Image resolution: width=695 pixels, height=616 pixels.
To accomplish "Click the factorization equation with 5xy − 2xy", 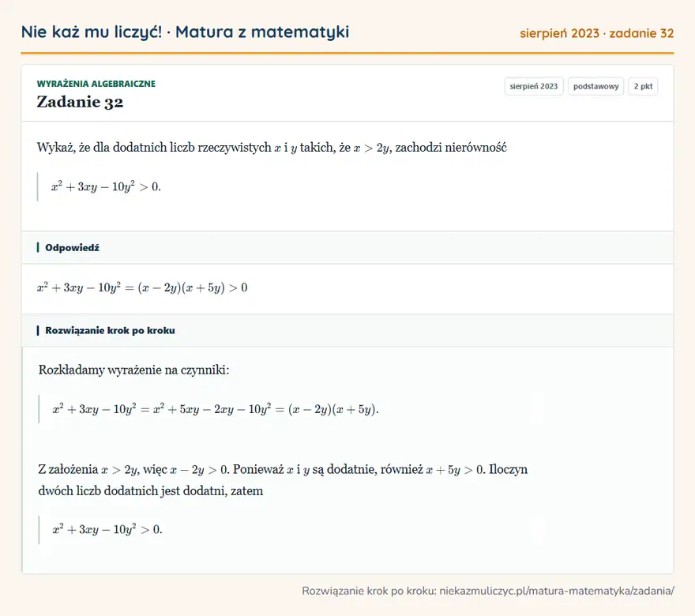I will [x=216, y=408].
